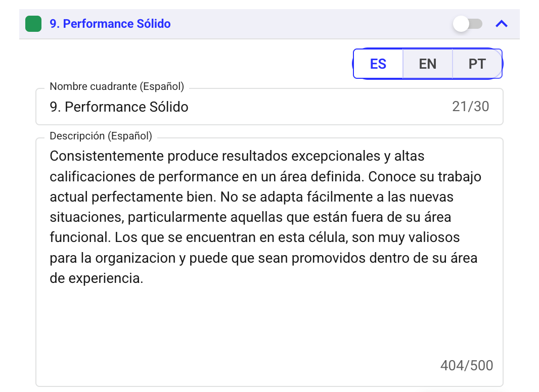Click the 'Descripción (Español)' field label

(101, 136)
